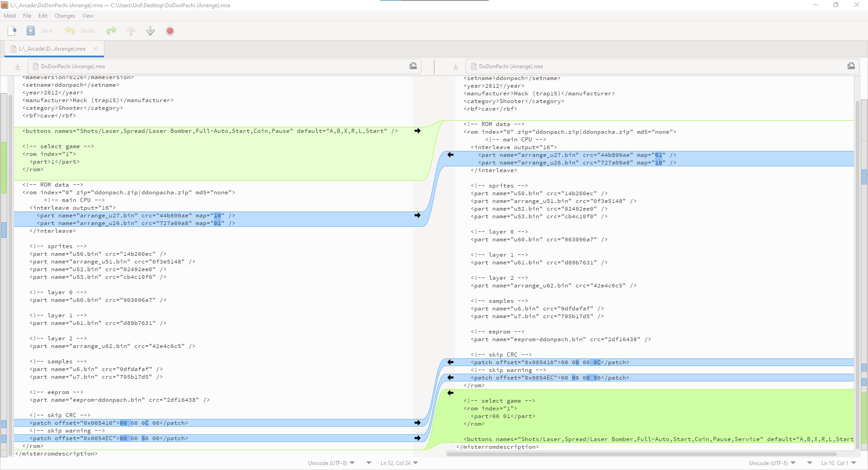
Task: Click left line '<!-- ROM data -->'
Action: [x=53, y=184]
